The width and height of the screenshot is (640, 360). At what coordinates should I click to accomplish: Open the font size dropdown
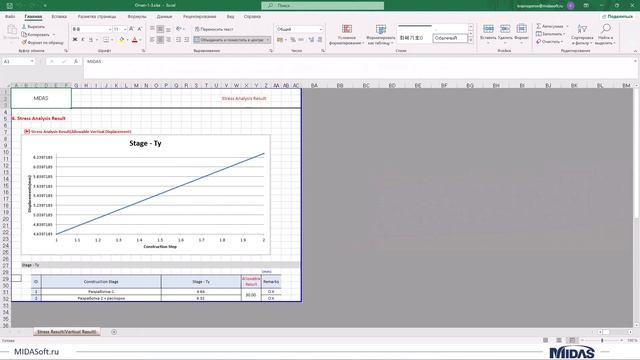(x=125, y=29)
